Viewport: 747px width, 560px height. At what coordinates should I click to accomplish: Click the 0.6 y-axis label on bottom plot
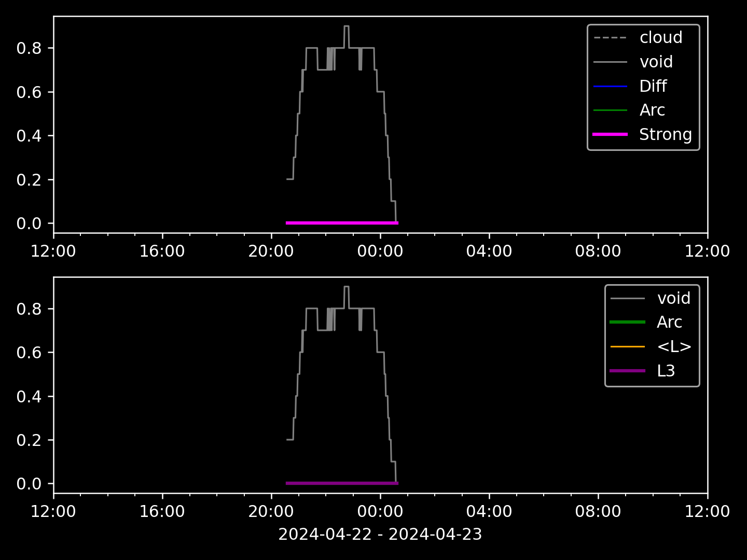tap(29, 353)
